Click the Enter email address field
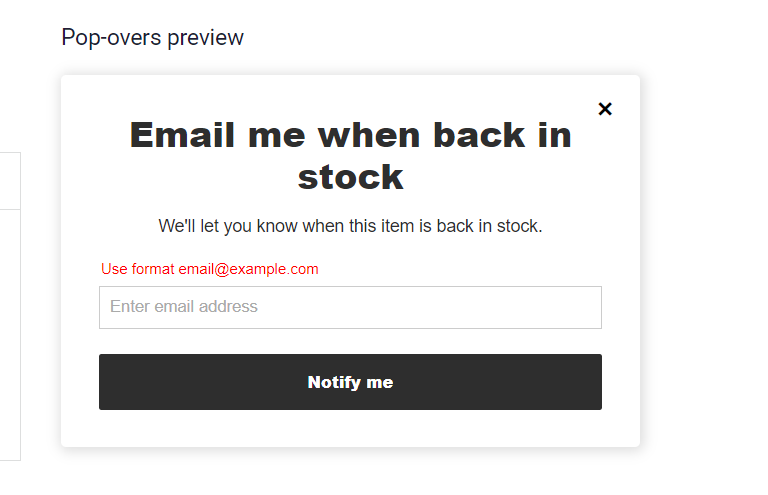768x495 pixels. 350,307
